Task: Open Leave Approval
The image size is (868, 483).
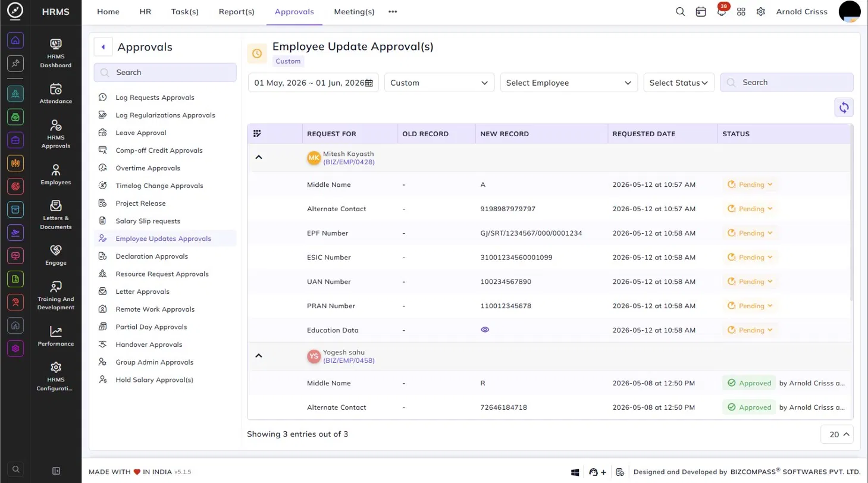Action: tap(165, 133)
